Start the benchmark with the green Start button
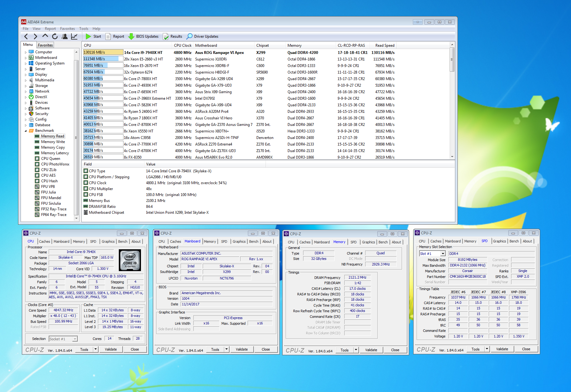 tap(93, 36)
